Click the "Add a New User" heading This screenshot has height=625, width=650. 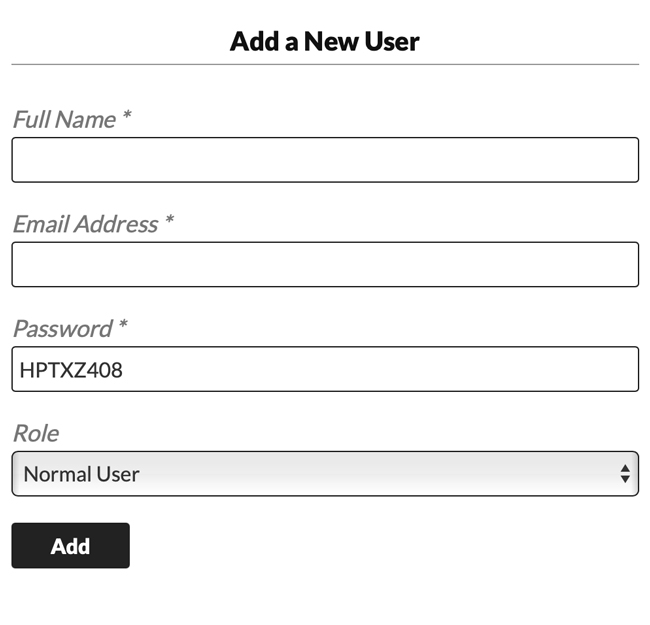[x=325, y=41]
